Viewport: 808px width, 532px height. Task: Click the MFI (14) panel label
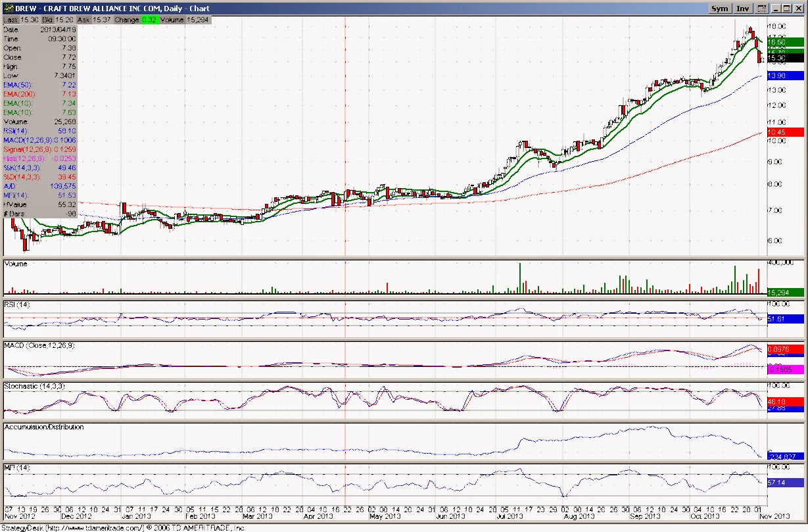click(16, 467)
